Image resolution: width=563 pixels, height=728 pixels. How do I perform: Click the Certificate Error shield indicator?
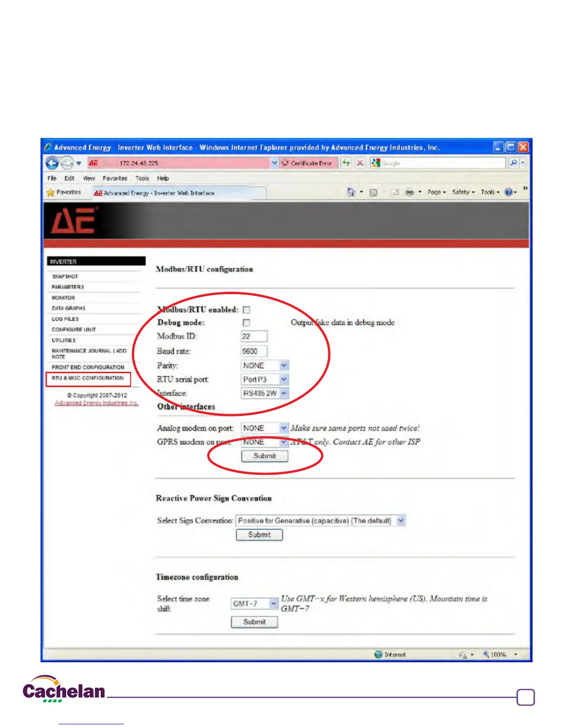coord(308,163)
